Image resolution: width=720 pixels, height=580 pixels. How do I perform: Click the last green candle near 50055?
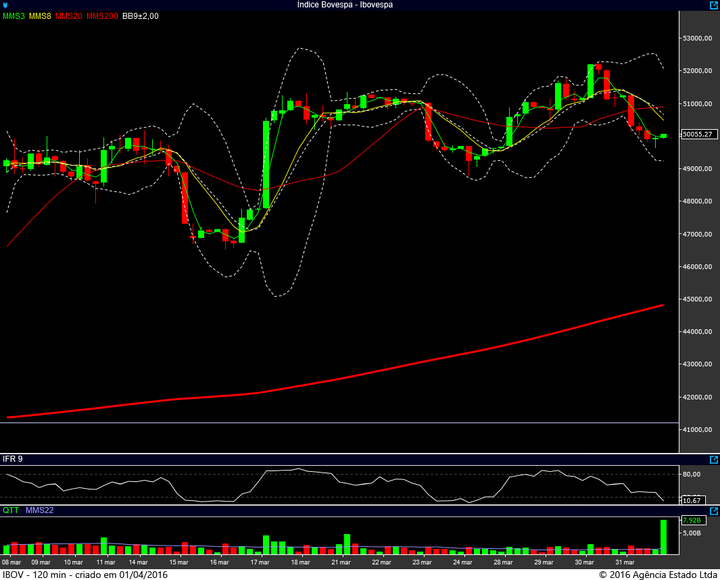664,135
